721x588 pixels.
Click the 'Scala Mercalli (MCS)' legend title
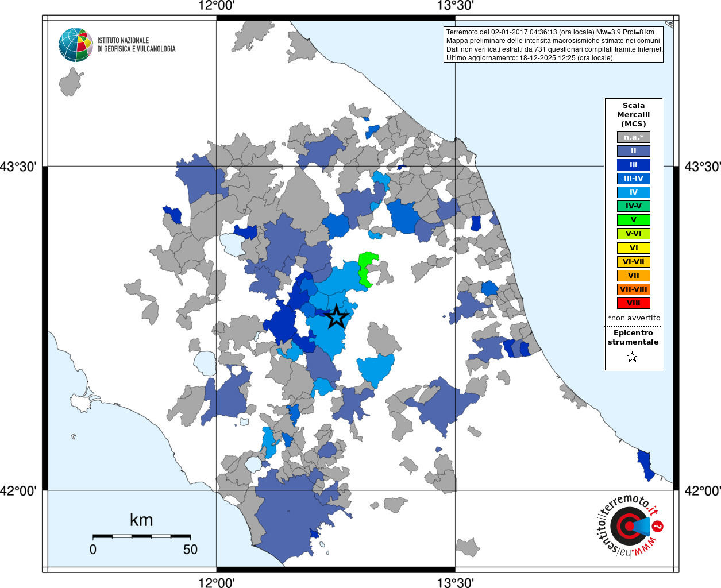(x=634, y=114)
